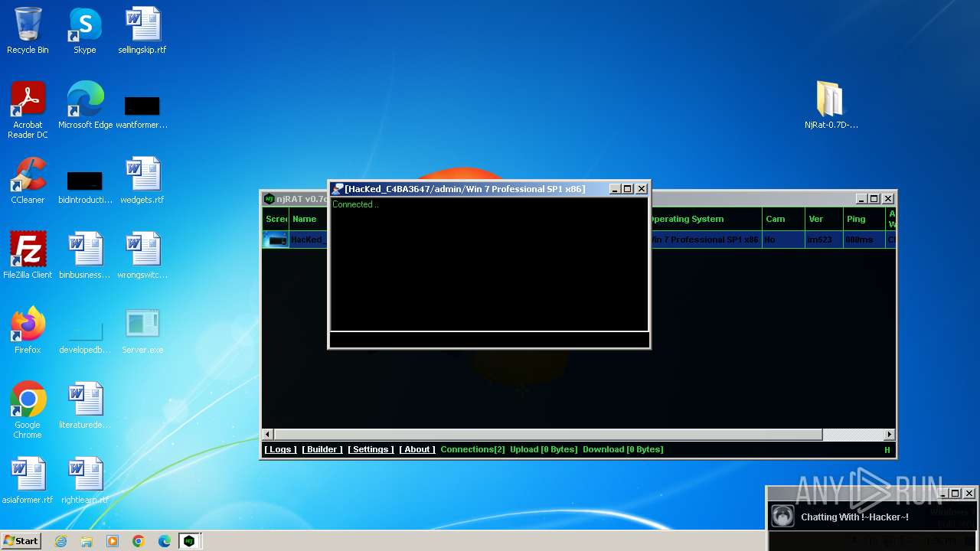Click the Operating System column header

(704, 219)
